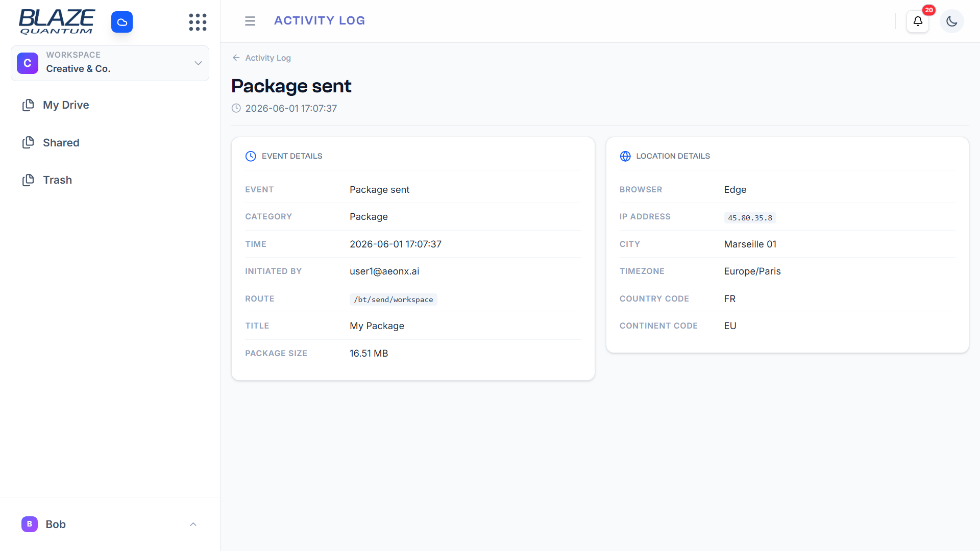Viewport: 980px width, 551px height.
Task: Open My Drive in sidebar
Action: click(x=66, y=105)
